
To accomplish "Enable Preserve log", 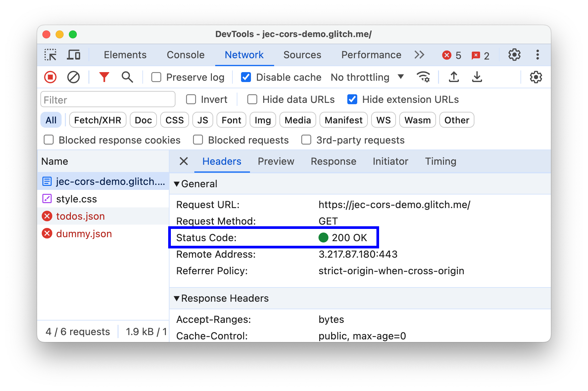I will pos(156,77).
